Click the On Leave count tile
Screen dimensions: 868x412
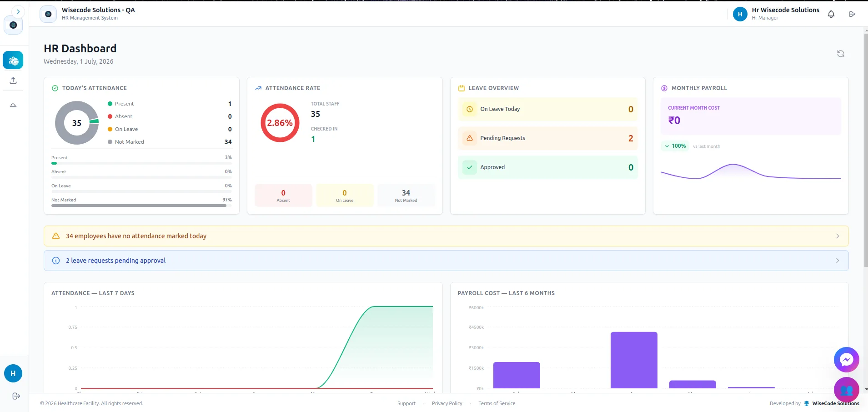point(345,196)
